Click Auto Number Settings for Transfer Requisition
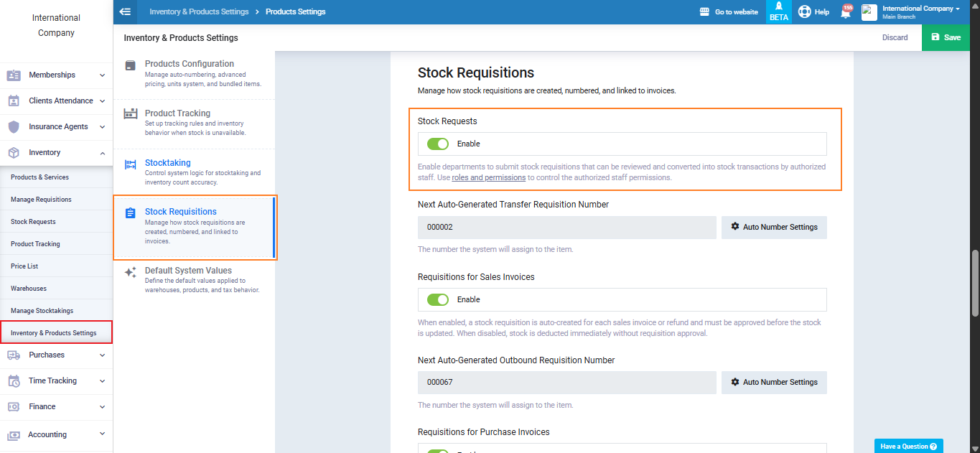980x453 pixels. click(x=774, y=227)
